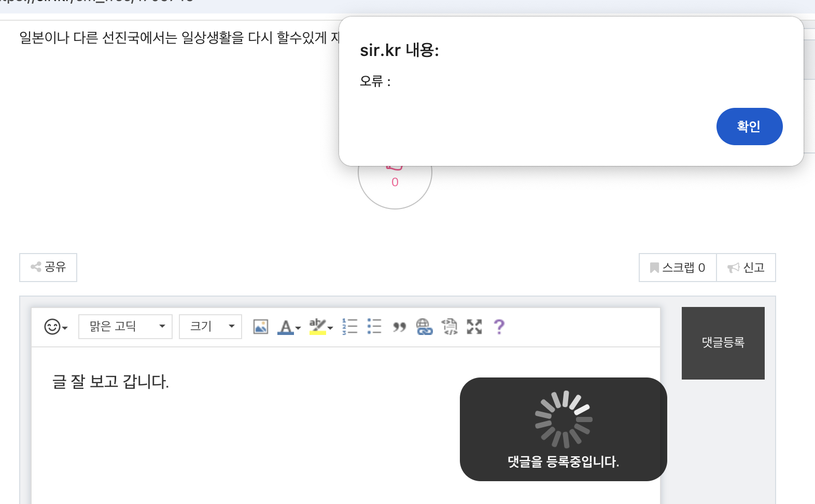Insert a numbered list

pos(350,327)
